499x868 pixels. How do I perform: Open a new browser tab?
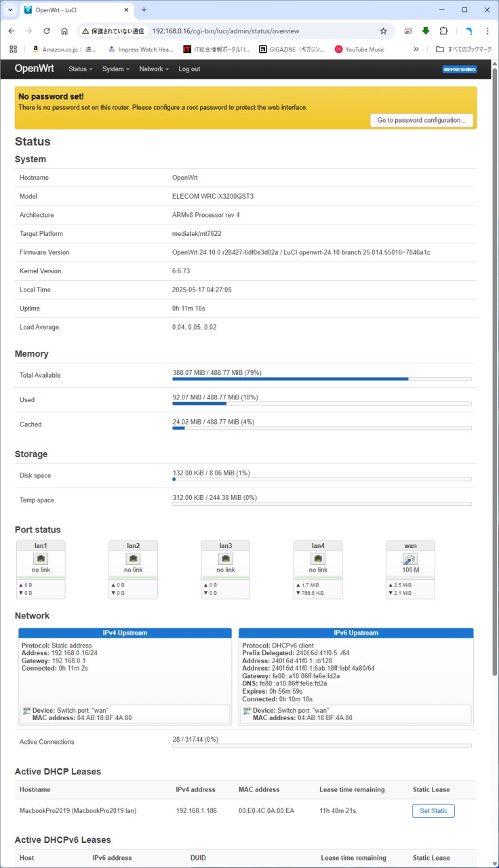click(144, 10)
